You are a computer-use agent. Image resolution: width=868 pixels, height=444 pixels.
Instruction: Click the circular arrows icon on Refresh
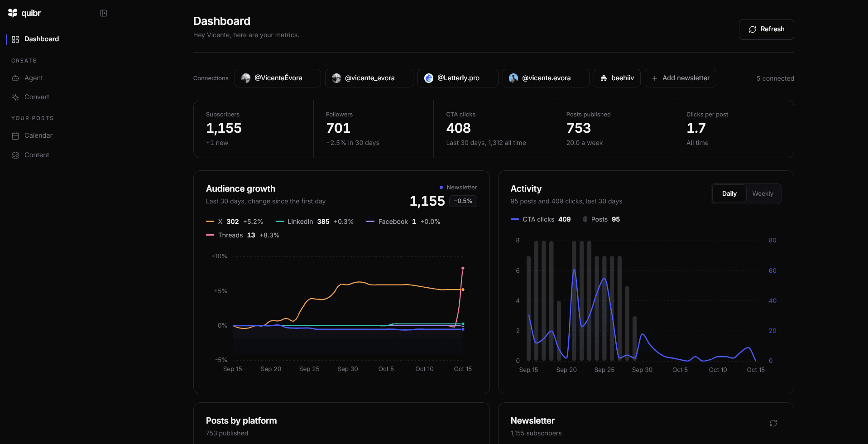(x=753, y=29)
